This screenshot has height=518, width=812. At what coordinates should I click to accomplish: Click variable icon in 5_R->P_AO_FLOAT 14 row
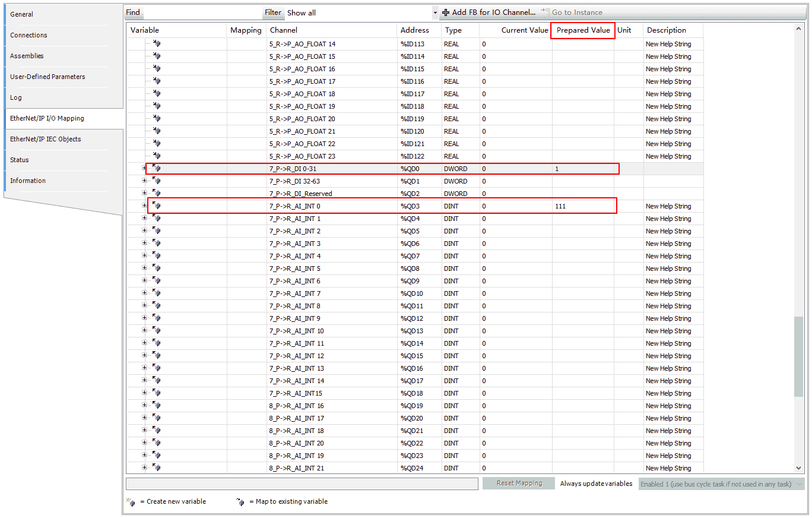coord(157,44)
